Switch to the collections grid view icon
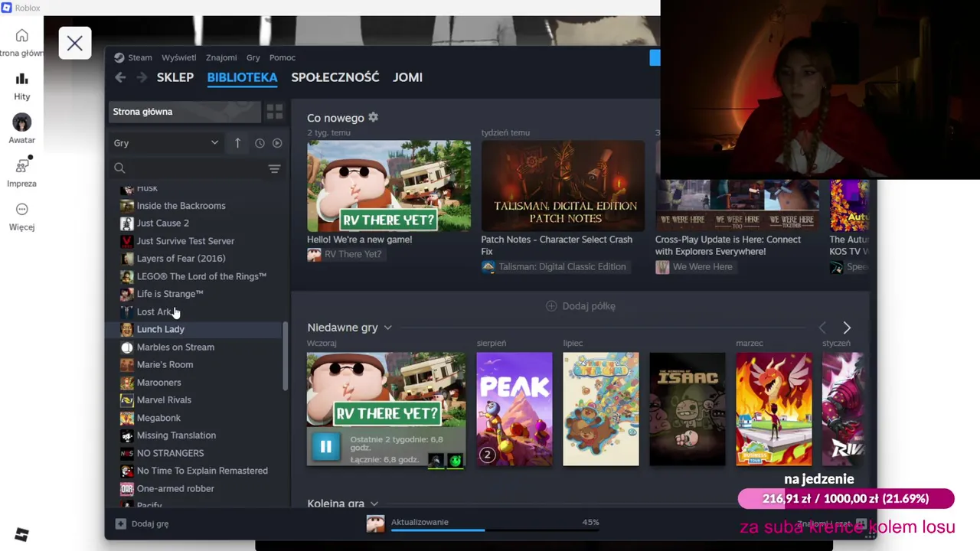Image resolution: width=980 pixels, height=551 pixels. [x=275, y=112]
